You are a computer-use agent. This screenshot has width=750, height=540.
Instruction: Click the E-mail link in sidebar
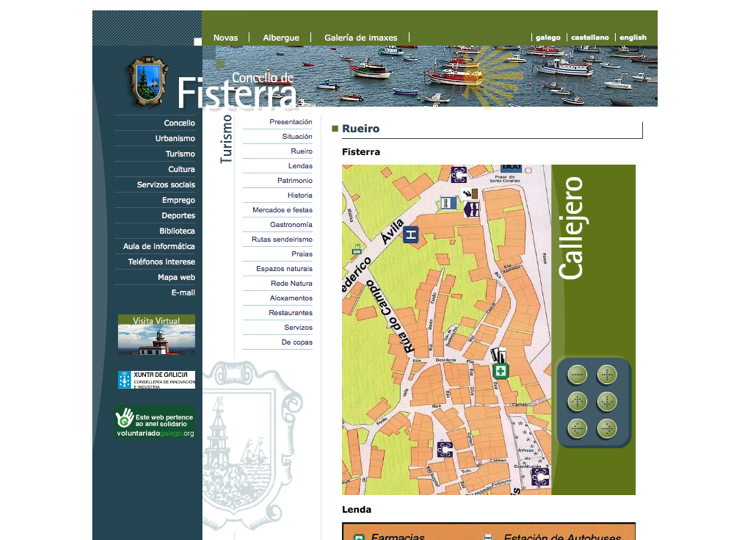click(x=183, y=293)
